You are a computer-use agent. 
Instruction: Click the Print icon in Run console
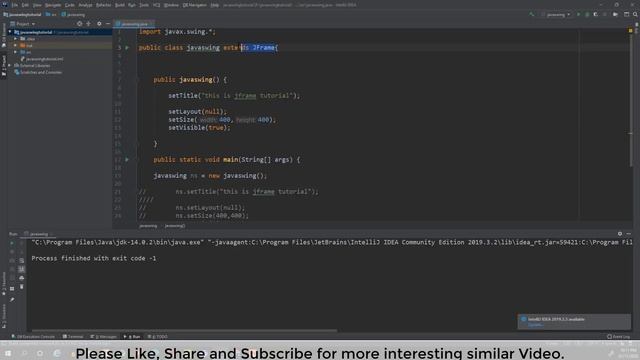click(x=22, y=278)
